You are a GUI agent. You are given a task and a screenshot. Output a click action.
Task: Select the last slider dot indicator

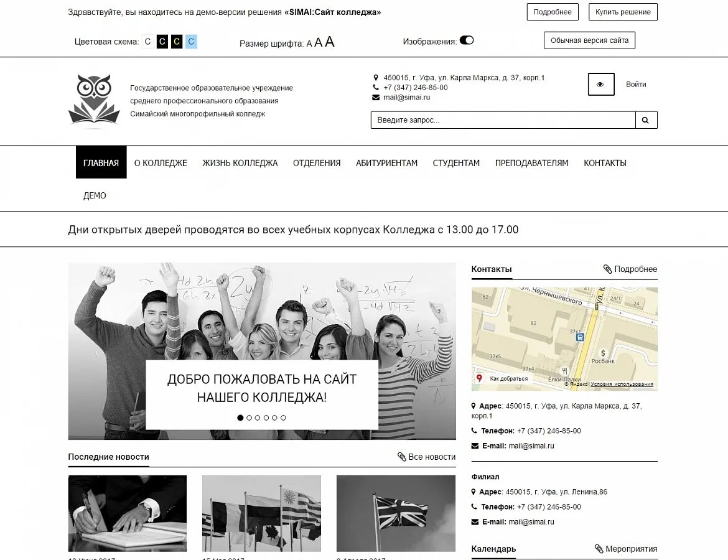tap(283, 418)
